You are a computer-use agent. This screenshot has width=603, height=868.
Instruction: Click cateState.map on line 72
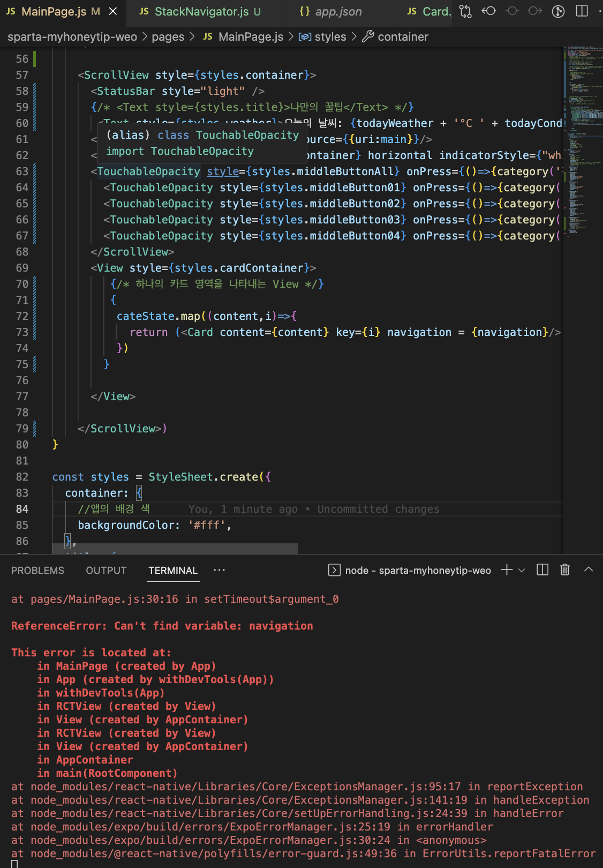159,316
